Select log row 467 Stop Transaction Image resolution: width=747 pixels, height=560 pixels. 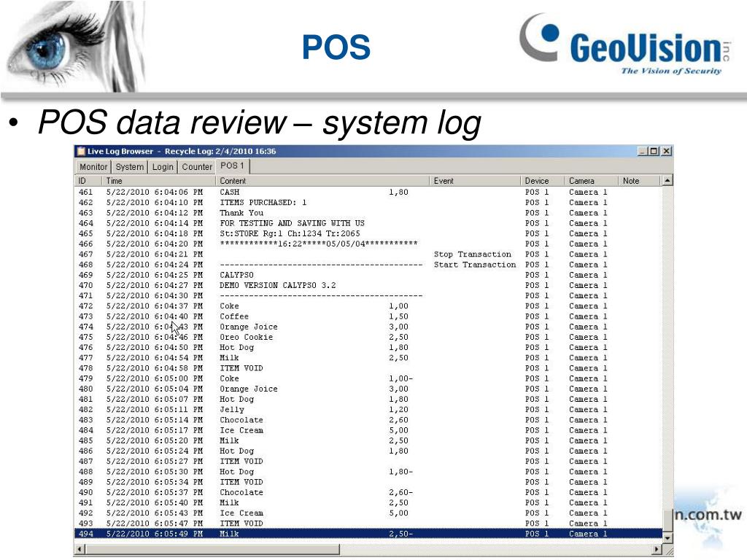pyautogui.click(x=365, y=254)
